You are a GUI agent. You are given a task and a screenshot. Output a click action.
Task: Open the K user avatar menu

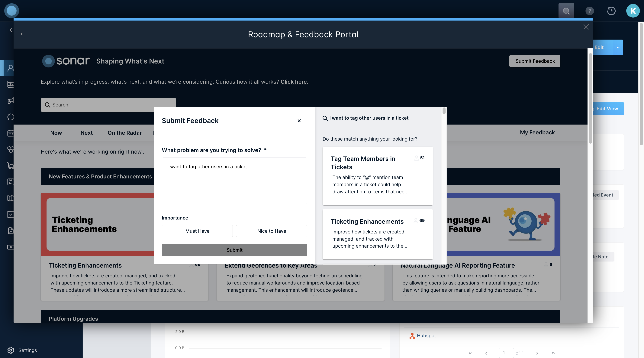[x=633, y=11]
